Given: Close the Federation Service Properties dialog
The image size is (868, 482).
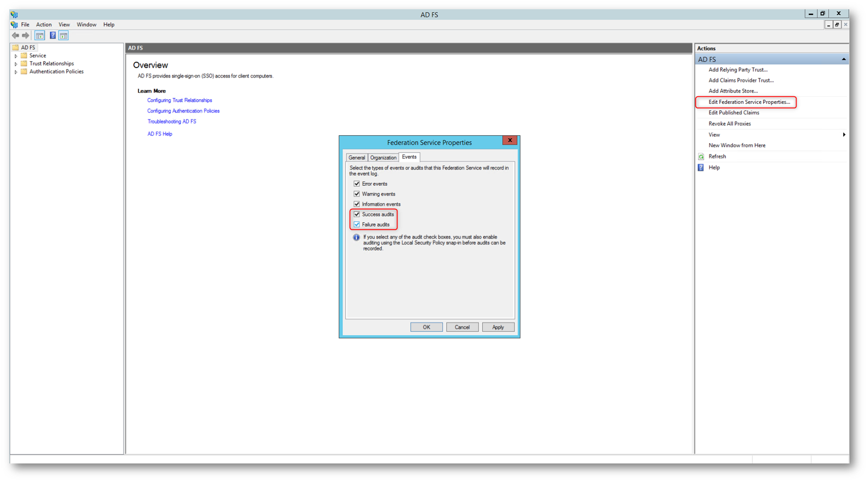Looking at the screenshot, I should click(510, 140).
